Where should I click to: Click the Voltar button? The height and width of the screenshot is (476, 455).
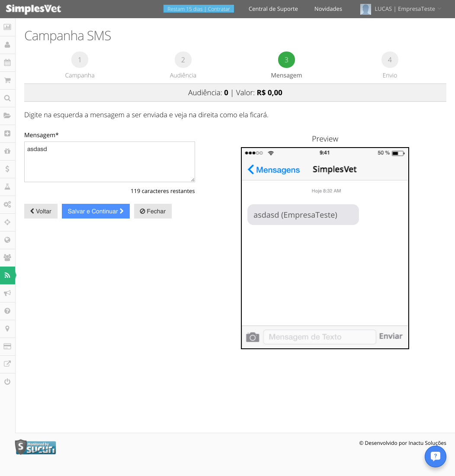[x=41, y=211]
